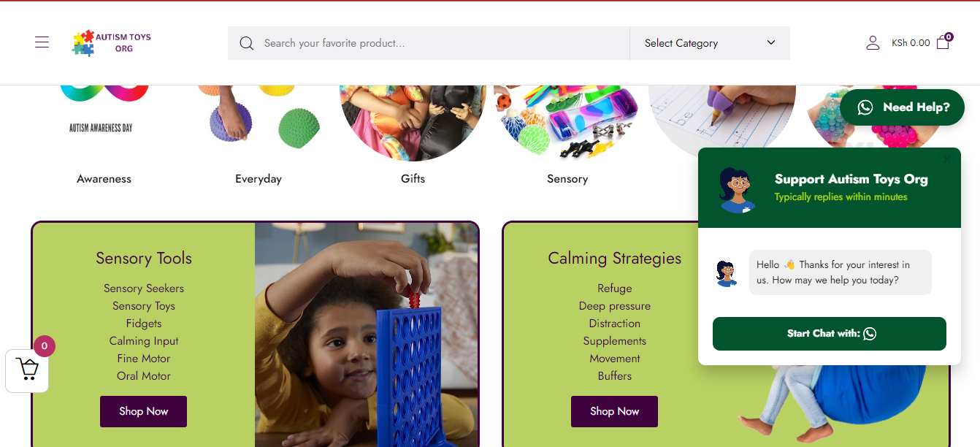Click Shop Now under Sensory Tools
This screenshot has width=980, height=447.
pyautogui.click(x=143, y=411)
